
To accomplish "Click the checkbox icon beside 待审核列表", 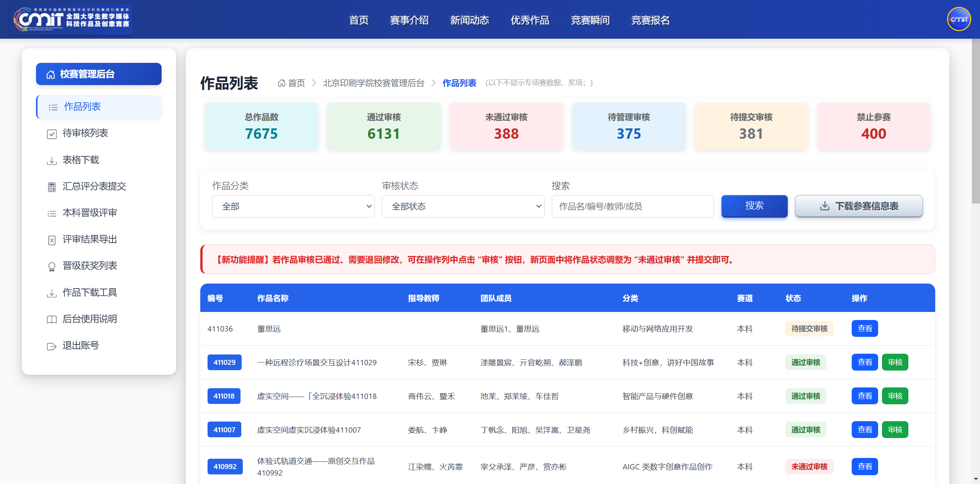I will click(x=52, y=134).
